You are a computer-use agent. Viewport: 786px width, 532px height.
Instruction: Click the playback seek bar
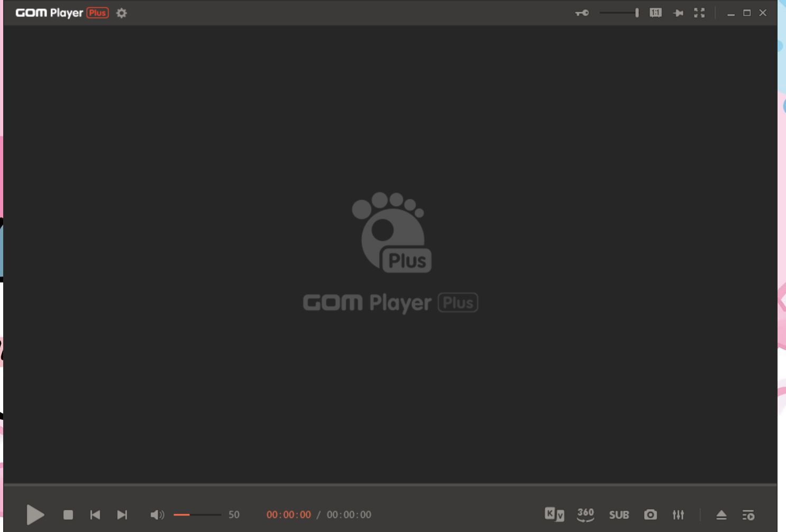390,484
